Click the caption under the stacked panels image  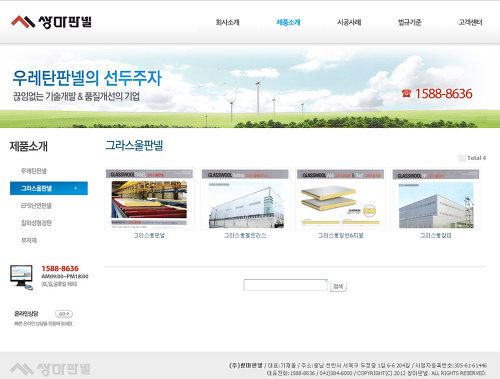pyautogui.click(x=340, y=235)
